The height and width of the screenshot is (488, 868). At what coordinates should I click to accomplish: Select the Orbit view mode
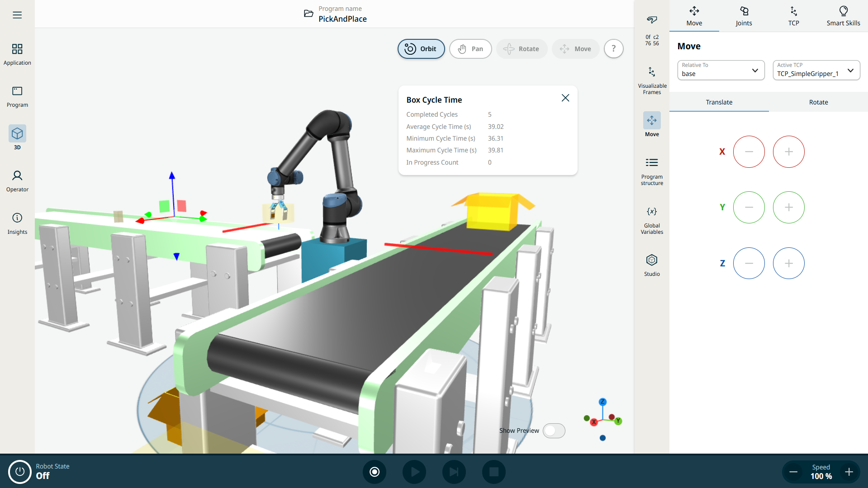click(x=421, y=49)
